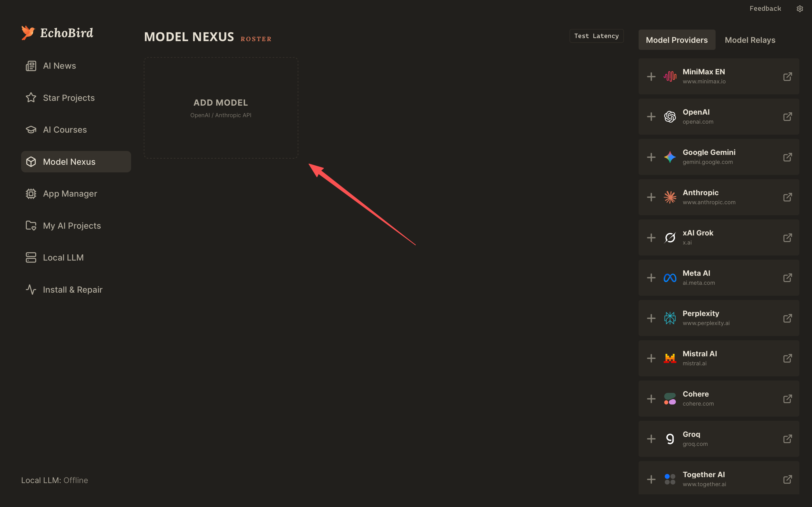Select the Meta AI provider row
The image size is (812, 507).
click(719, 278)
